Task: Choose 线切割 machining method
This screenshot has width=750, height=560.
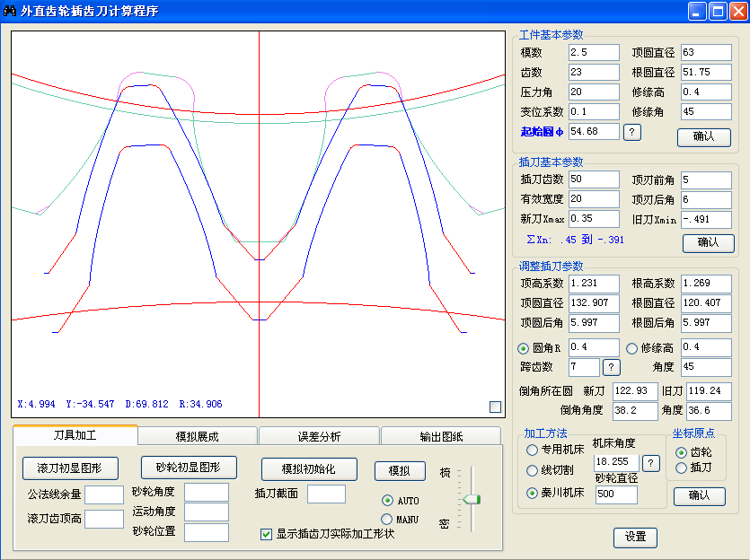Action: 532,470
